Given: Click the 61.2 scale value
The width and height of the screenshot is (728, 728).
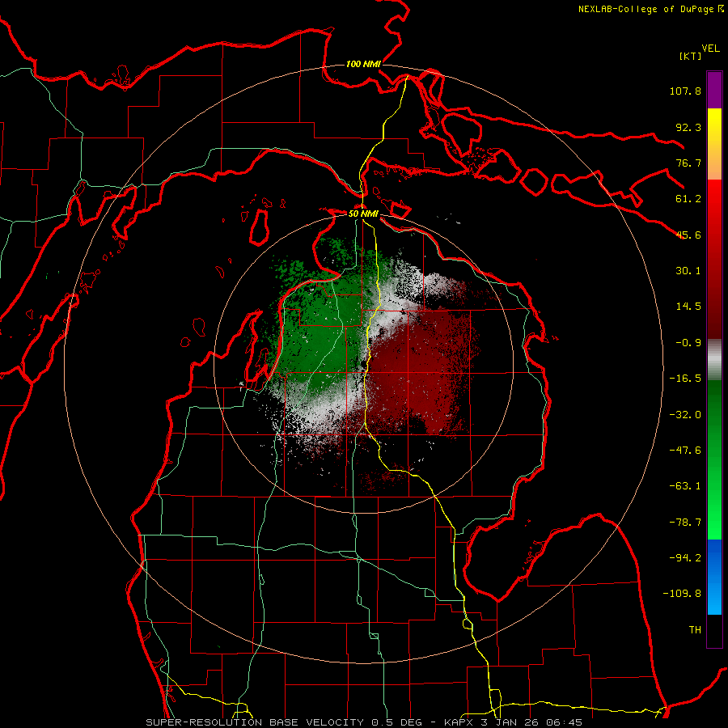Looking at the screenshot, I should [x=688, y=199].
